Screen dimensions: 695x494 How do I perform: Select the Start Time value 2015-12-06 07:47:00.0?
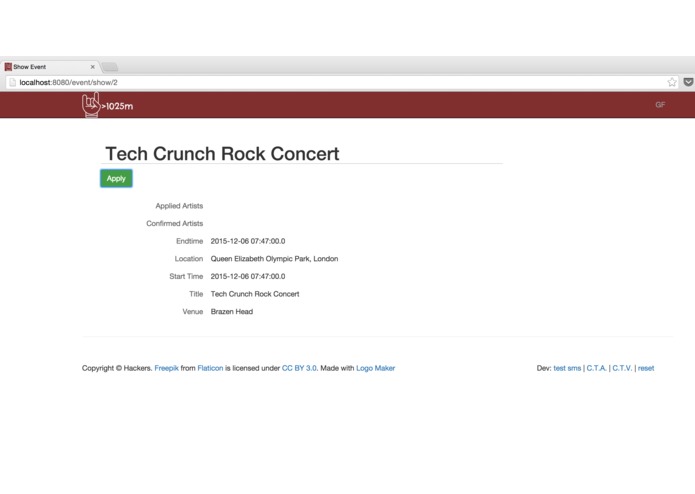(x=248, y=276)
